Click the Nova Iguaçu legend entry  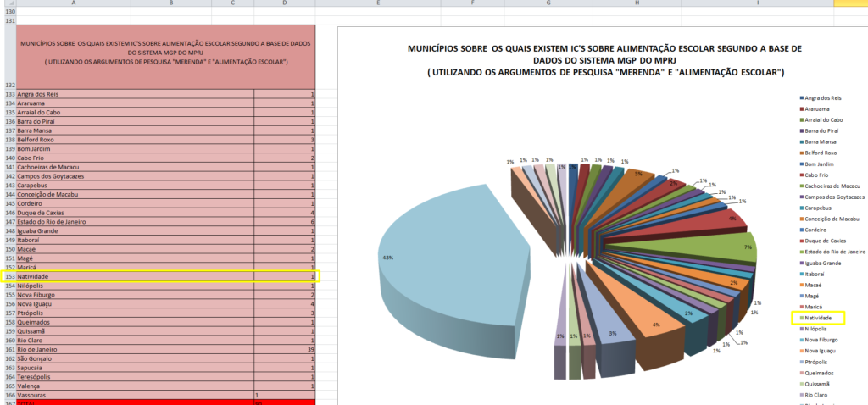(825, 350)
